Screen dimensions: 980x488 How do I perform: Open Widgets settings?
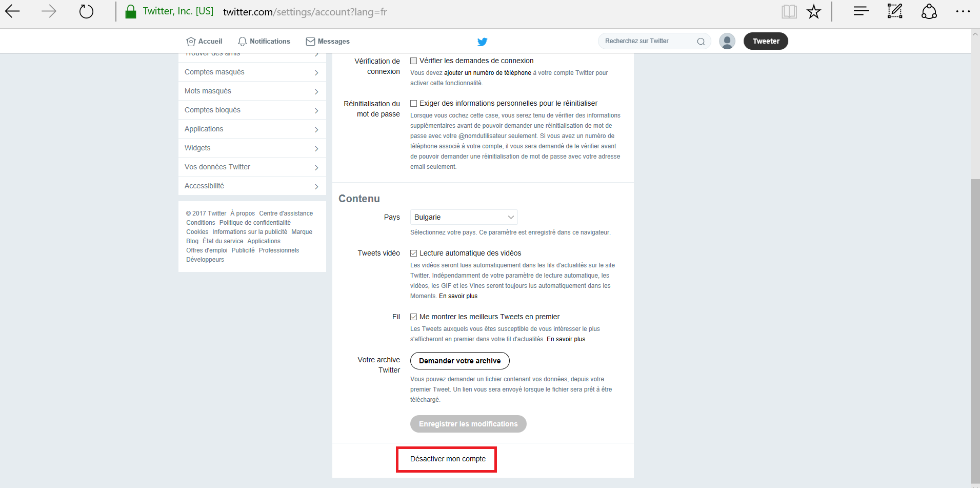pyautogui.click(x=252, y=148)
